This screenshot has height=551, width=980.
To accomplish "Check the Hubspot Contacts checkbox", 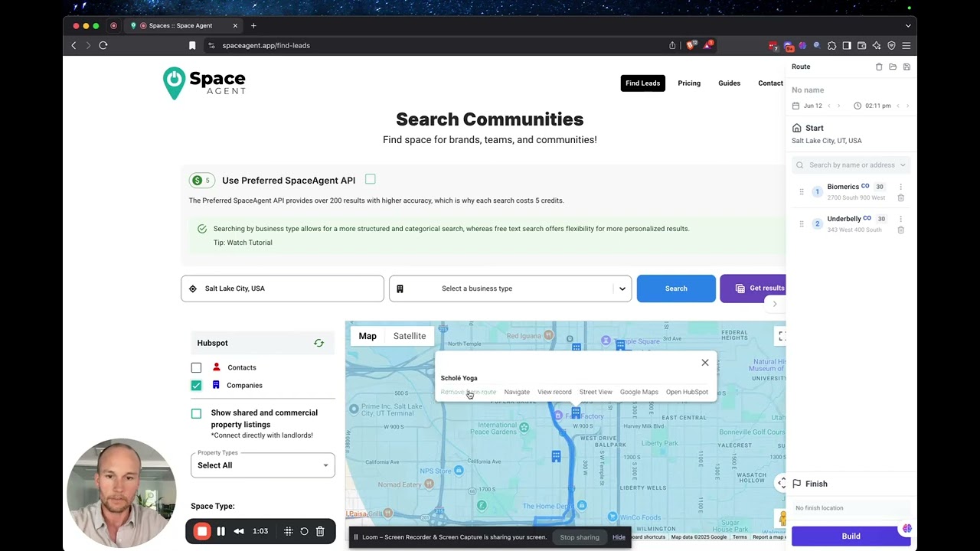I will click(x=196, y=368).
